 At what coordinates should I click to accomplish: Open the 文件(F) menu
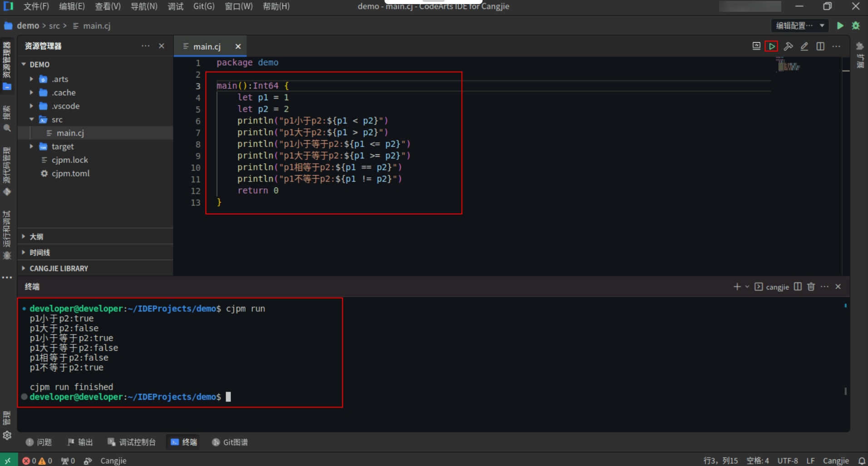tap(36, 6)
